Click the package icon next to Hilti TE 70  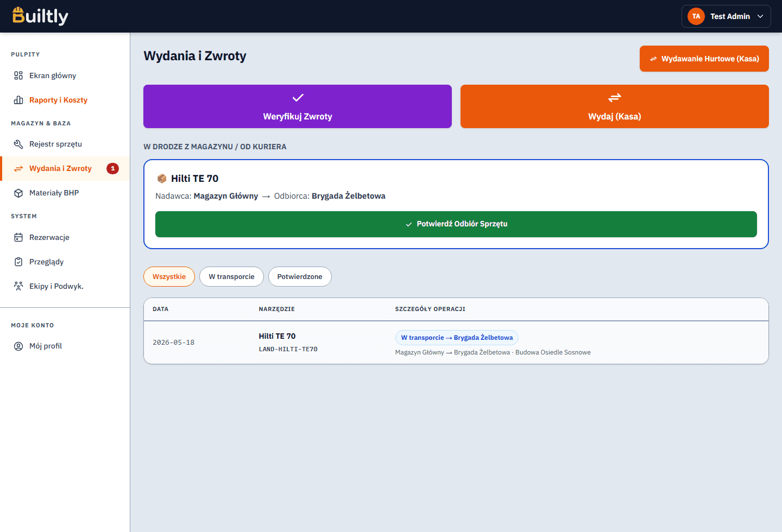click(x=162, y=179)
